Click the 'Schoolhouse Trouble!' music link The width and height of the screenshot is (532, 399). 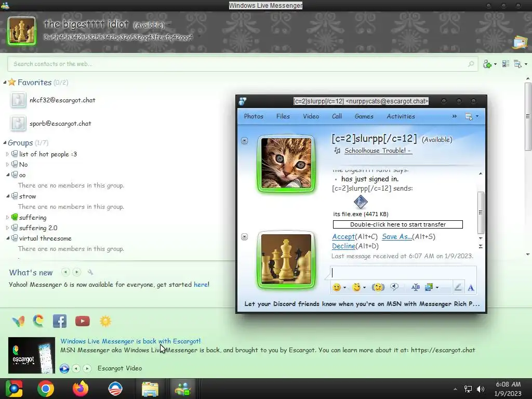(378, 151)
